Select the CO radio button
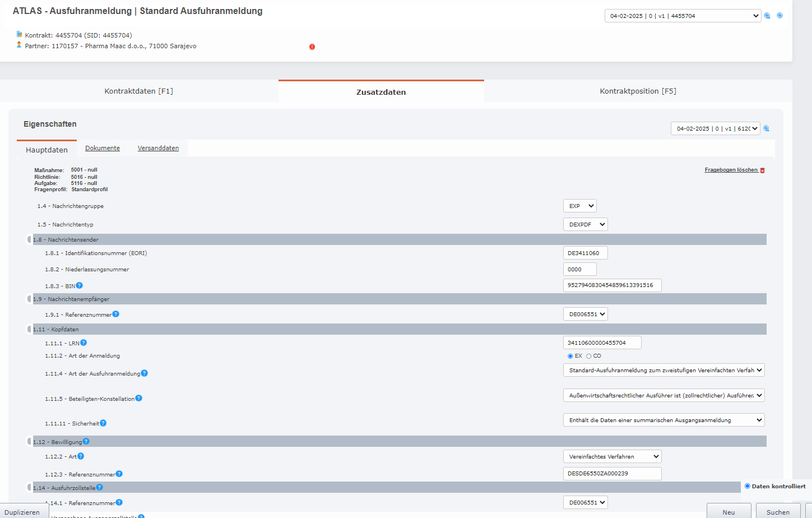This screenshot has width=812, height=518. tap(588, 355)
